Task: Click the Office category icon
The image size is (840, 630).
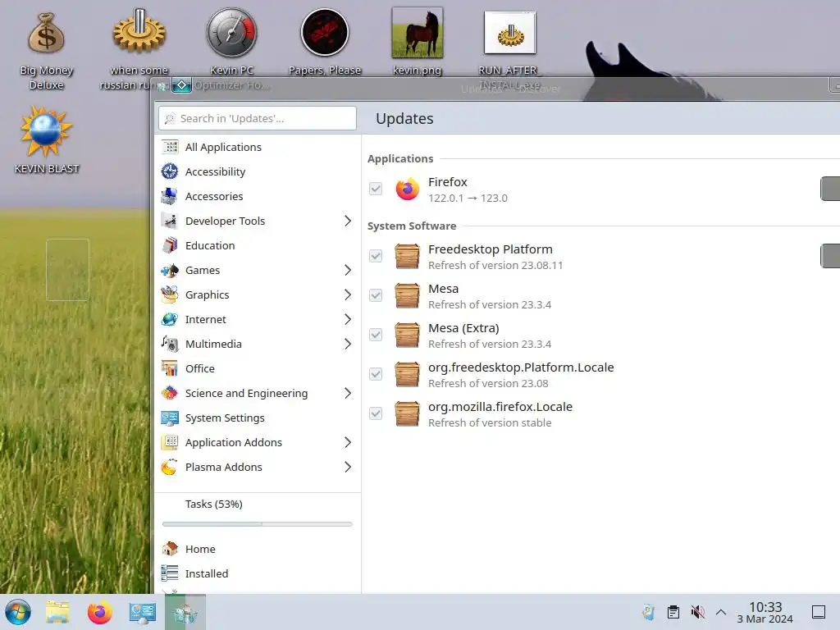Action: pos(170,368)
